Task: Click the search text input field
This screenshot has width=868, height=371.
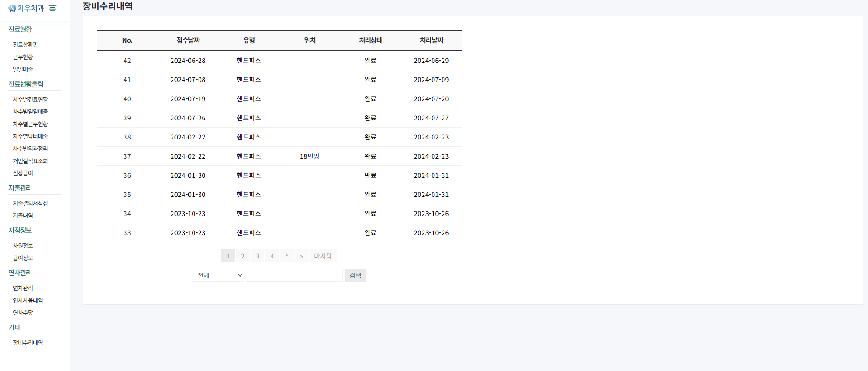Action: pyautogui.click(x=294, y=275)
